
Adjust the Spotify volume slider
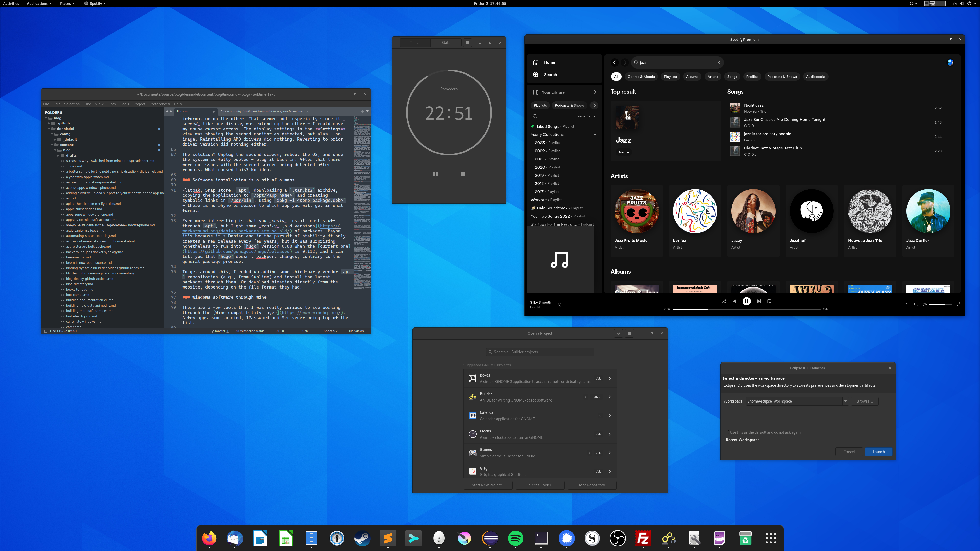941,305
